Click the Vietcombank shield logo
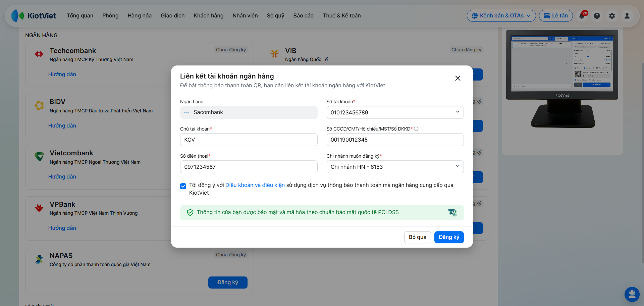The height and width of the screenshot is (306, 644). coord(39,156)
